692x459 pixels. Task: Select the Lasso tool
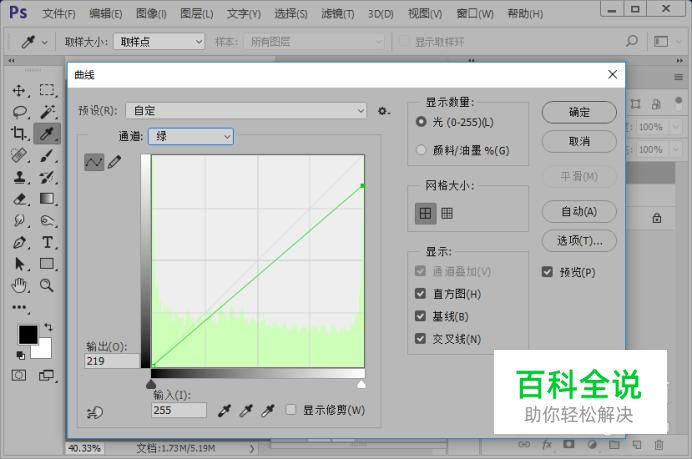tap(19, 112)
